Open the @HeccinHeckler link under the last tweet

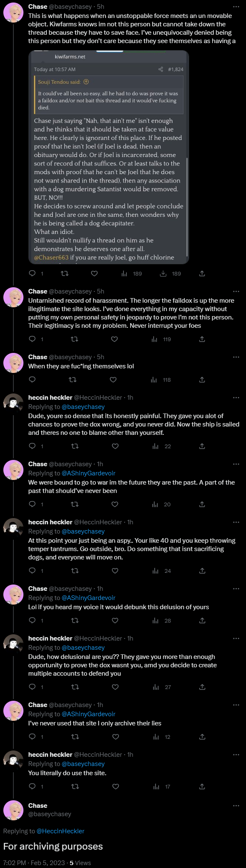[60, 831]
